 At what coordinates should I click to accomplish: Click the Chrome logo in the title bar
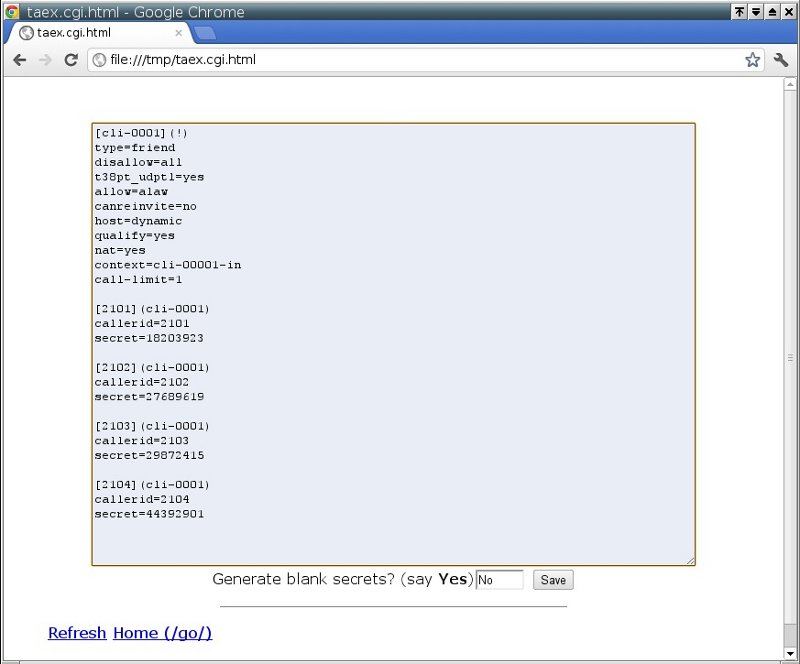pos(12,12)
